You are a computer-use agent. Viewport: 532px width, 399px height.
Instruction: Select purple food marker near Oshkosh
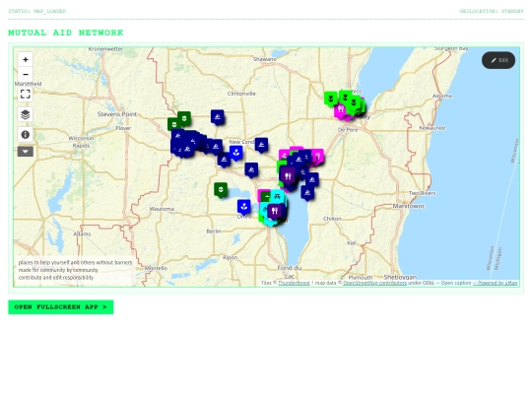click(x=275, y=212)
